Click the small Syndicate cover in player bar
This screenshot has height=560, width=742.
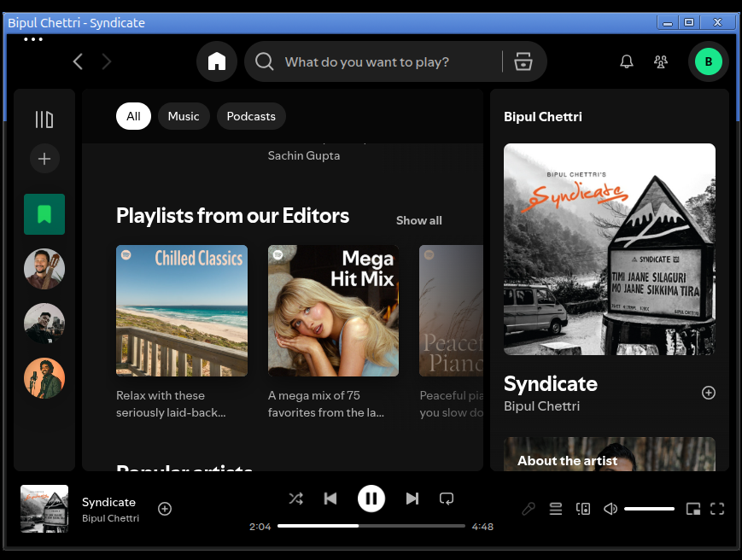pos(44,509)
